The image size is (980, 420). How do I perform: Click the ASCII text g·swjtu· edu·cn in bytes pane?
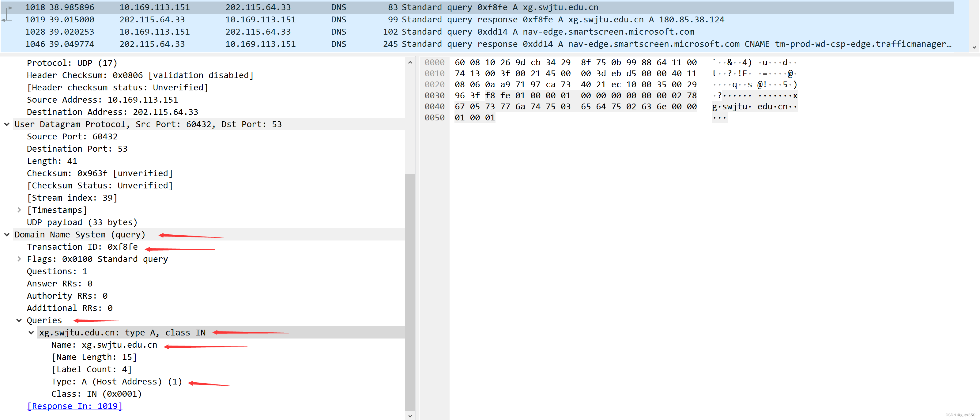(754, 107)
